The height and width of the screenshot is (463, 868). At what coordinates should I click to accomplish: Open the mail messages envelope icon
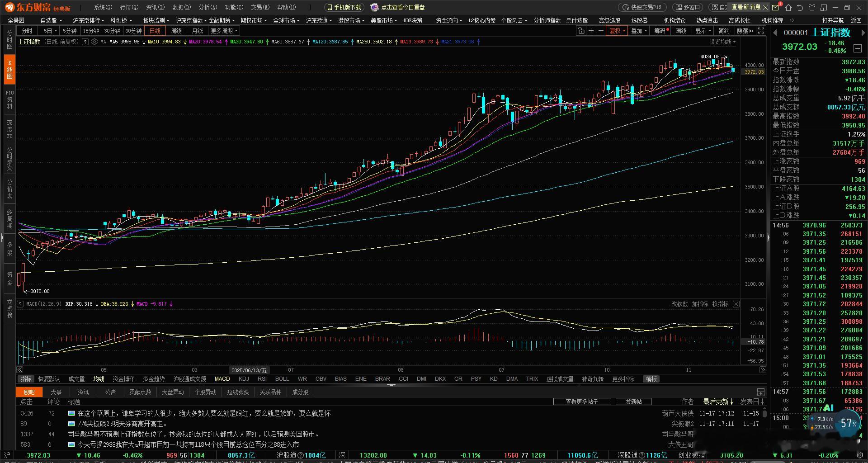click(x=776, y=7)
